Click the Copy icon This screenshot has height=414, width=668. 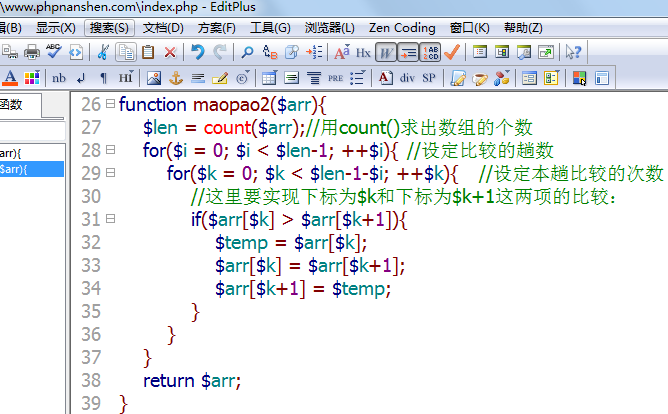click(x=126, y=52)
